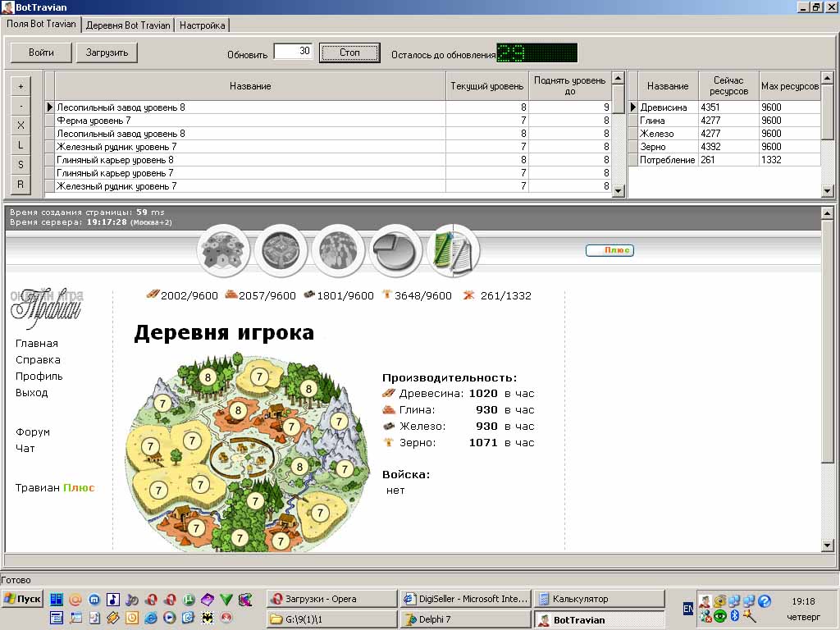
Task: Click the Загрузить button
Action: point(107,52)
